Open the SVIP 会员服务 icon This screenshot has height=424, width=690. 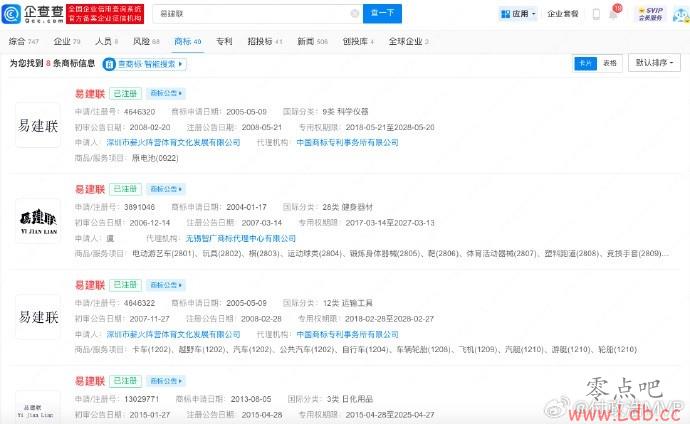[651, 14]
